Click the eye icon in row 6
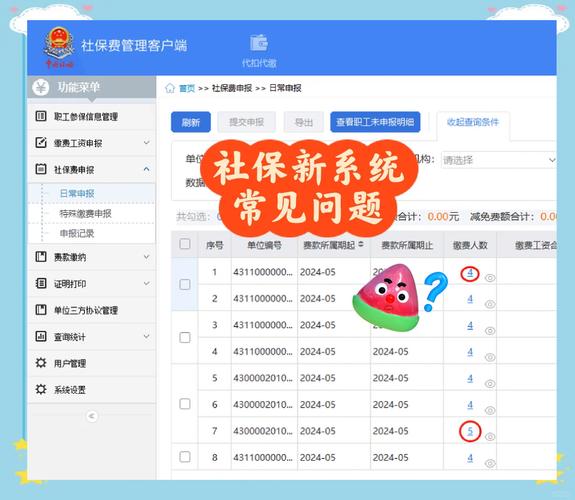575x500 pixels. 490,410
